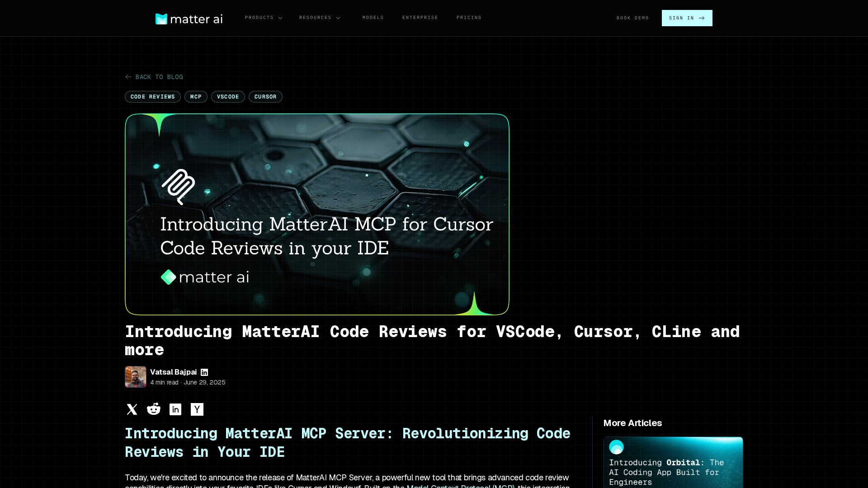The image size is (868, 488).
Task: Share article on Hacker News
Action: pos(197,409)
